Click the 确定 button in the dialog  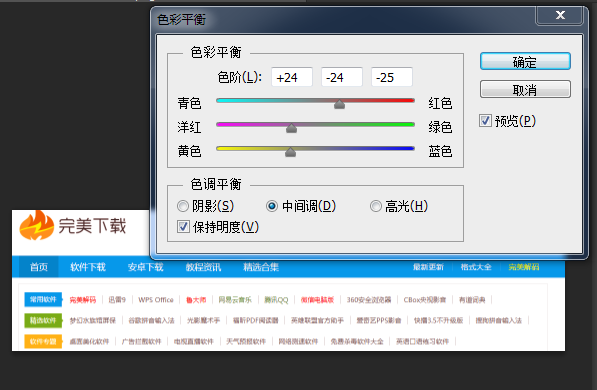(525, 61)
